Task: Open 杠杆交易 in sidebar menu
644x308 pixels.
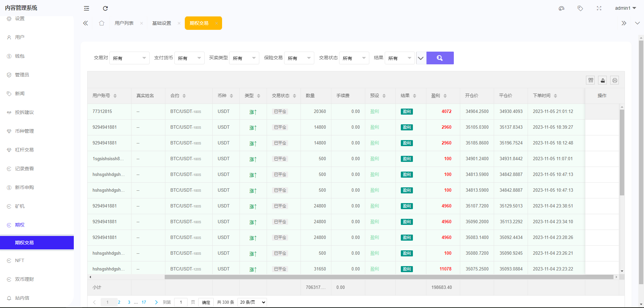Action: (x=24, y=150)
